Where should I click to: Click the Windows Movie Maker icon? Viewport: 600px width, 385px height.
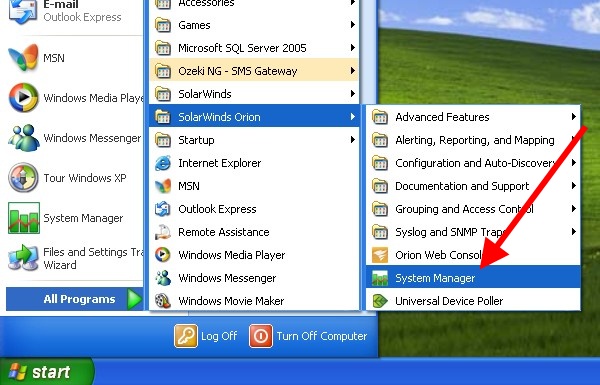[163, 301]
